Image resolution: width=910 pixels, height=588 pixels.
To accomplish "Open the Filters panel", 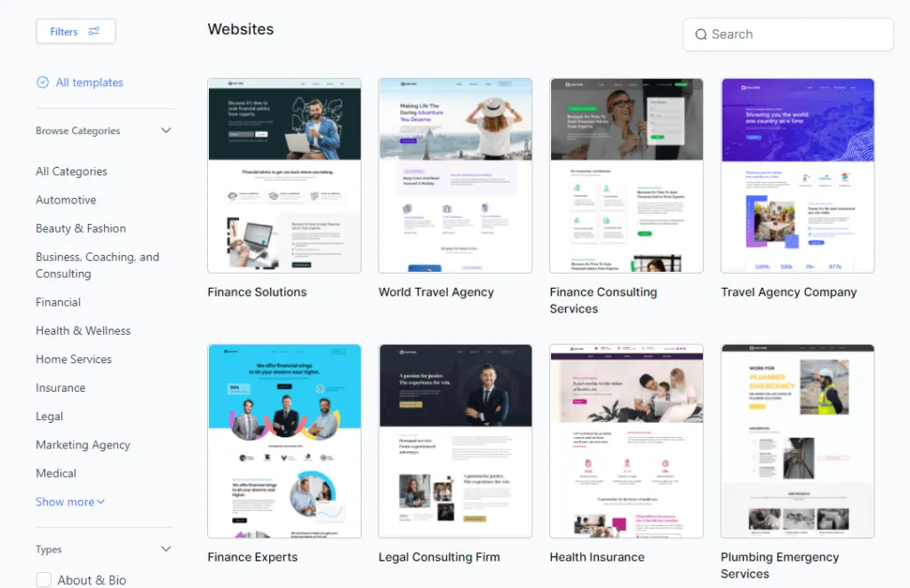I will click(x=76, y=30).
